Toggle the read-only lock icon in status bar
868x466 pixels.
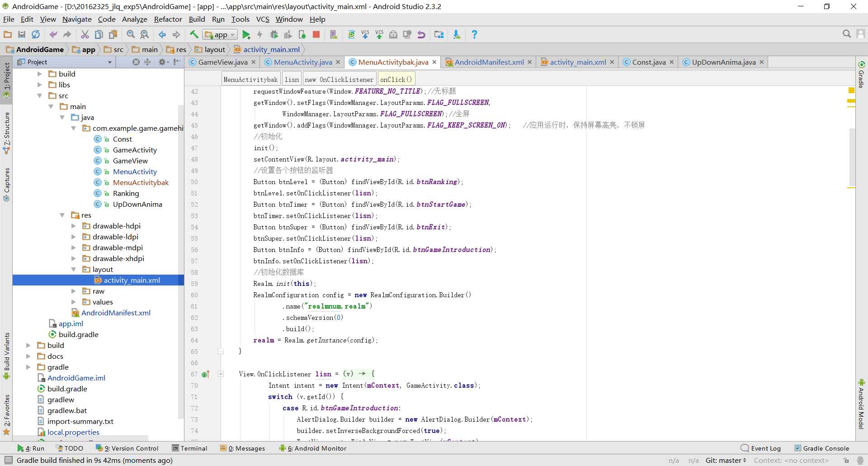[846, 460]
